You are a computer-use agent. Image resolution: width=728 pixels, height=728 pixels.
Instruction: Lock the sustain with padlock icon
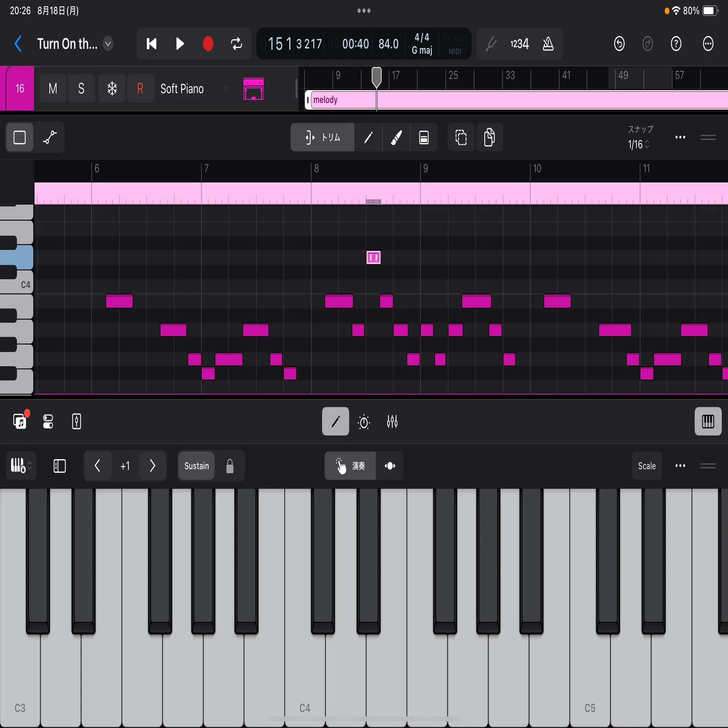(229, 466)
